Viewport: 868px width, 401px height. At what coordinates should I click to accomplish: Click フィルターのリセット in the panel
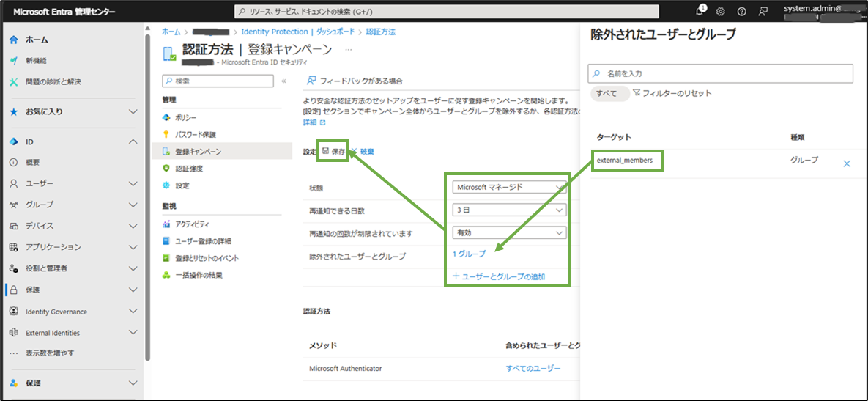tap(672, 94)
